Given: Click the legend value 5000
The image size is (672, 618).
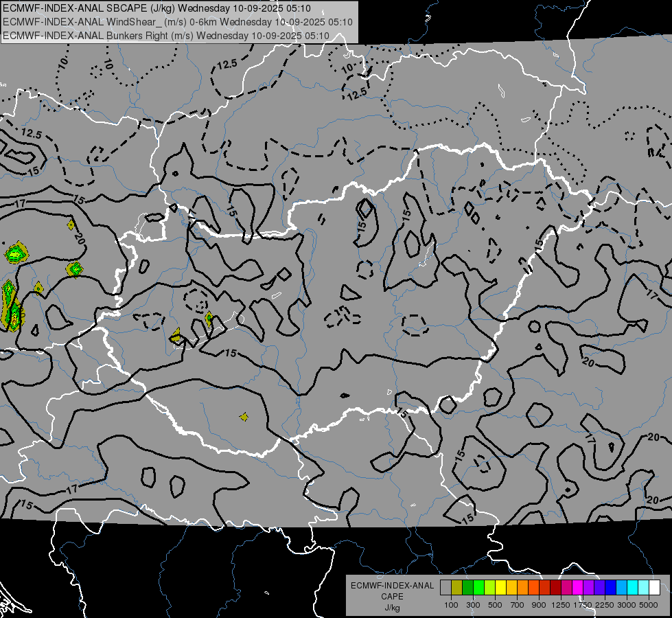Looking at the screenshot, I should [x=649, y=605].
